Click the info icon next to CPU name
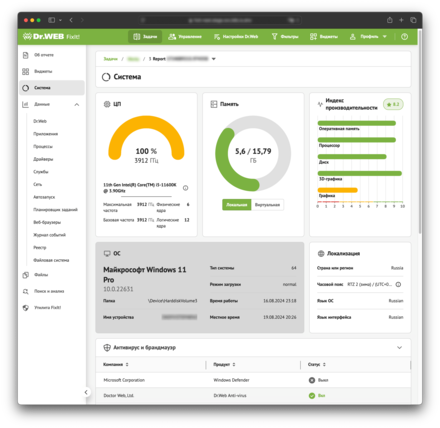The width and height of the screenshot is (440, 428). pyautogui.click(x=186, y=188)
